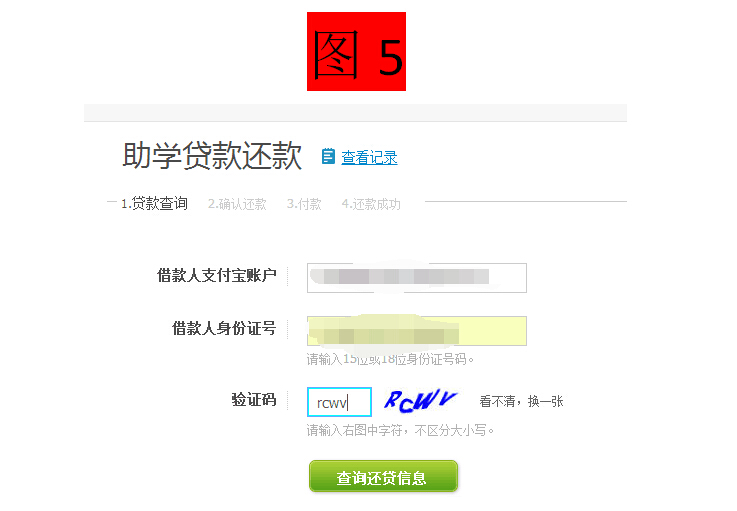Screen dimensions: 737x511
Task: Click the green 查询还贷信息 button
Action: [383, 477]
